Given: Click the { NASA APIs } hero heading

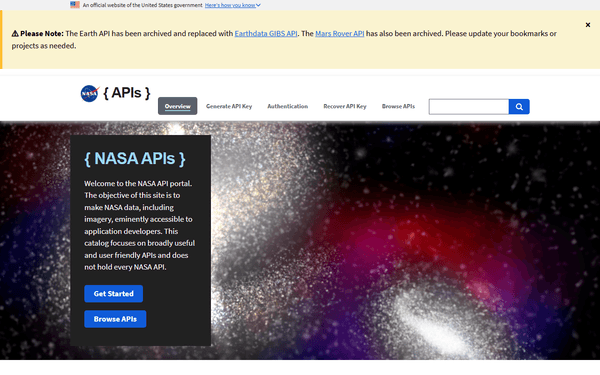Looking at the screenshot, I should coord(135,159).
